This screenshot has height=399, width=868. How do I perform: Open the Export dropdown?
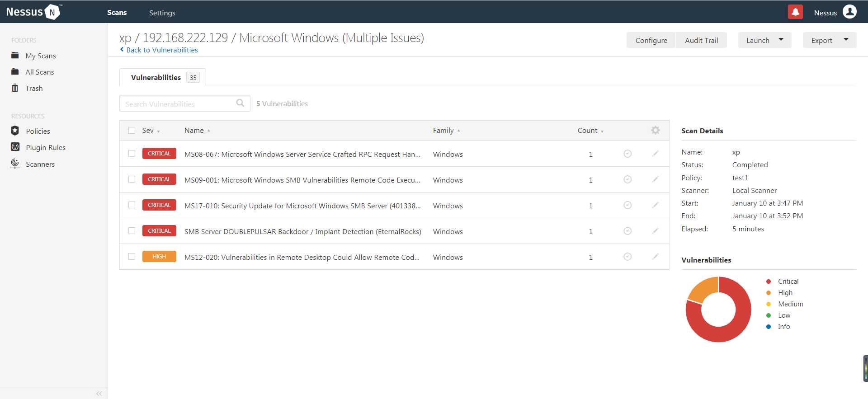[830, 40]
